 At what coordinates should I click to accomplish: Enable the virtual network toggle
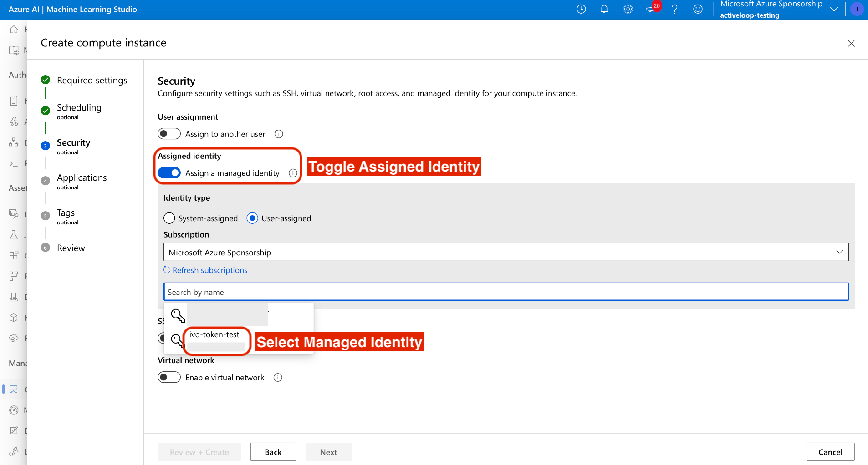[169, 378]
